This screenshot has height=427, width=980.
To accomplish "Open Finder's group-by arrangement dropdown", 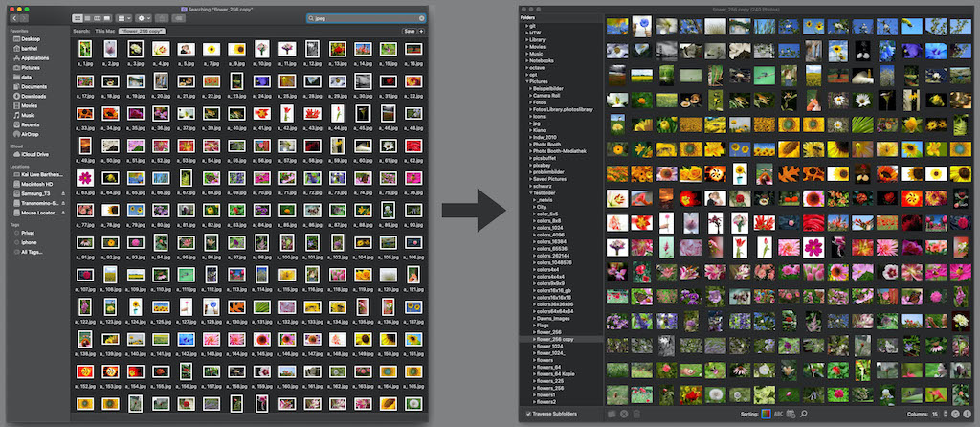I will point(123,19).
